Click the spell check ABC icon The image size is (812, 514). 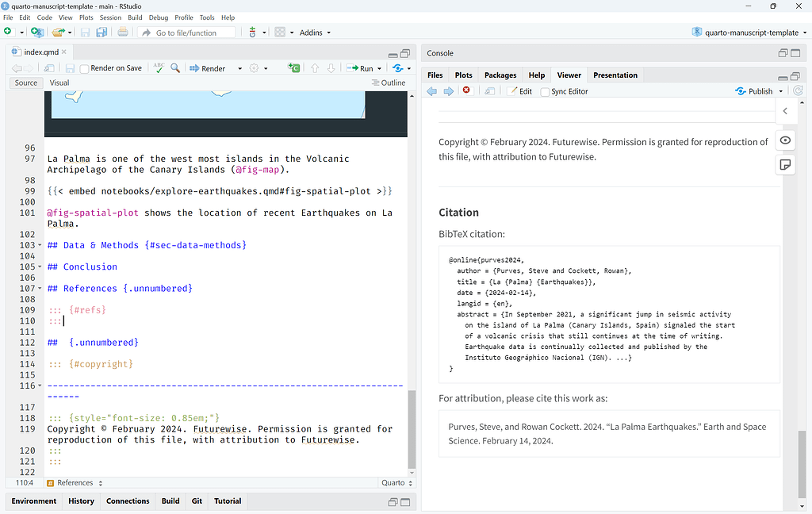click(x=159, y=68)
